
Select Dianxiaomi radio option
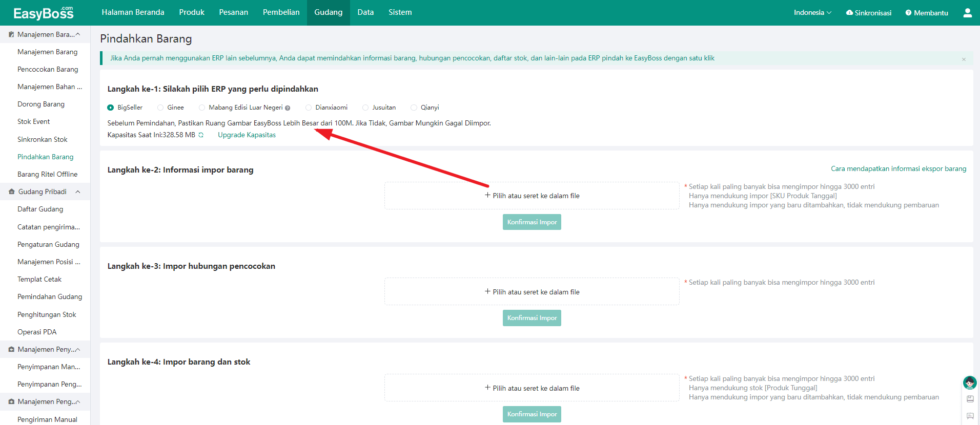click(x=309, y=108)
